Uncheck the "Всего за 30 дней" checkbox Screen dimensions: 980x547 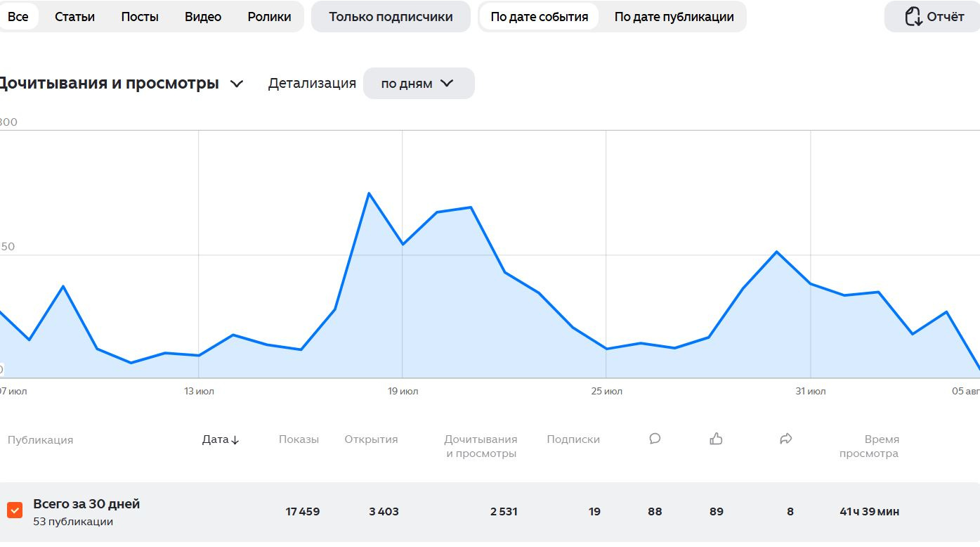pyautogui.click(x=15, y=510)
